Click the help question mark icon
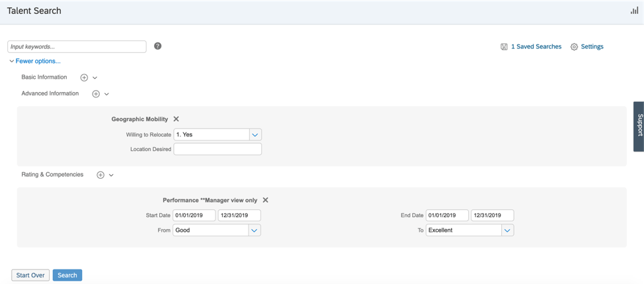Viewport: 644px width, 284px height. tap(157, 46)
